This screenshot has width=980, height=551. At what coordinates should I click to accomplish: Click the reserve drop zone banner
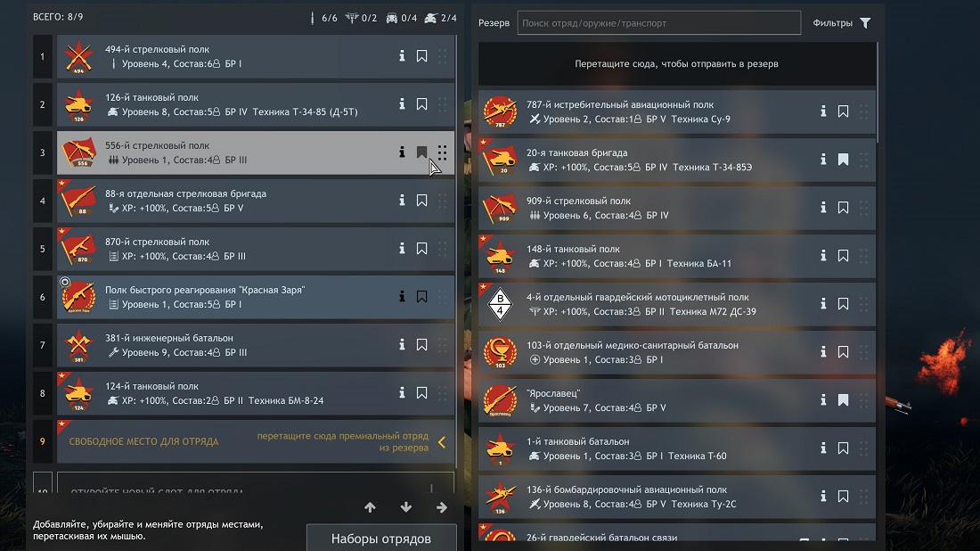pyautogui.click(x=677, y=64)
